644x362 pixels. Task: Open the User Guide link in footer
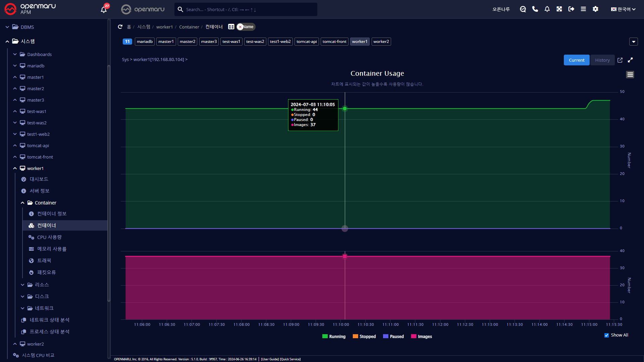[x=270, y=359]
